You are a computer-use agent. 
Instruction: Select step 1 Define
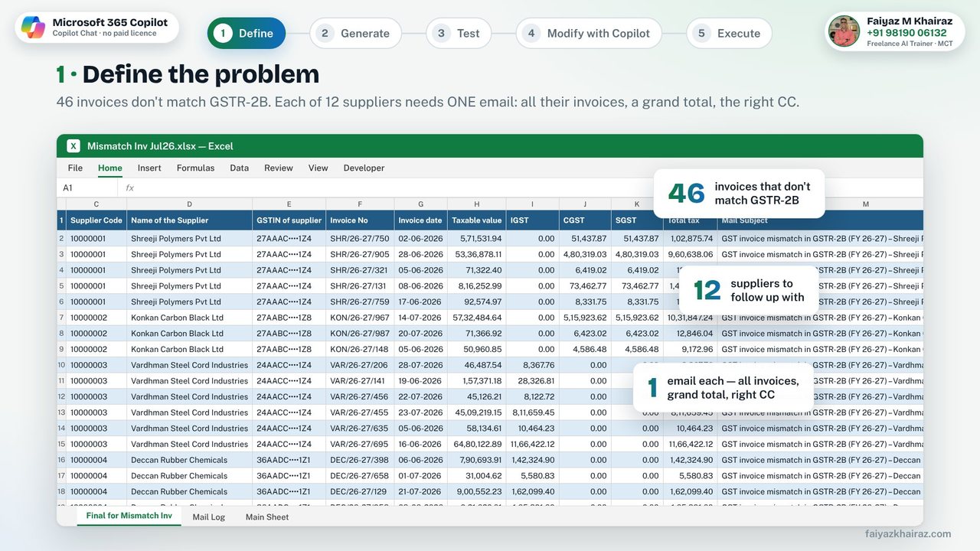[x=247, y=33]
